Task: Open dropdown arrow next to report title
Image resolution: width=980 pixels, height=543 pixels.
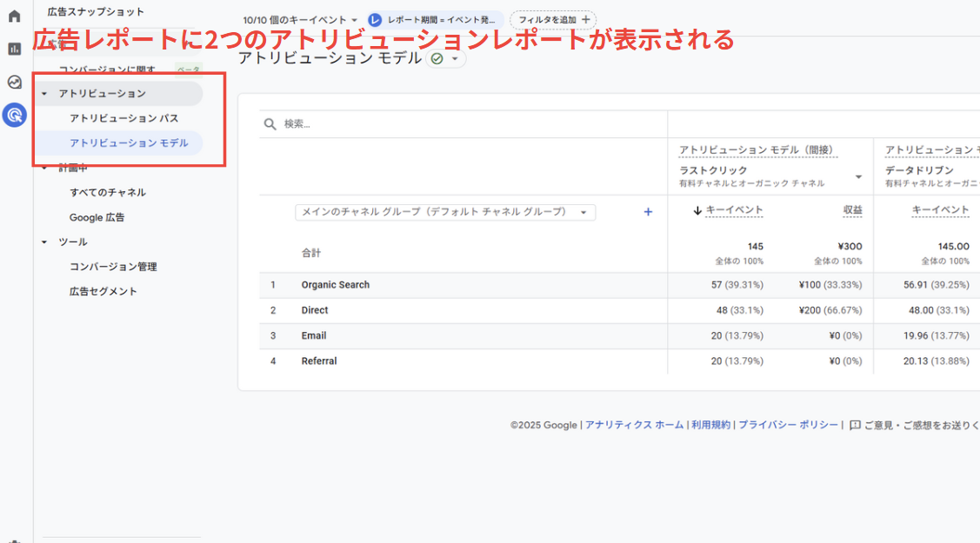Action: click(x=455, y=59)
